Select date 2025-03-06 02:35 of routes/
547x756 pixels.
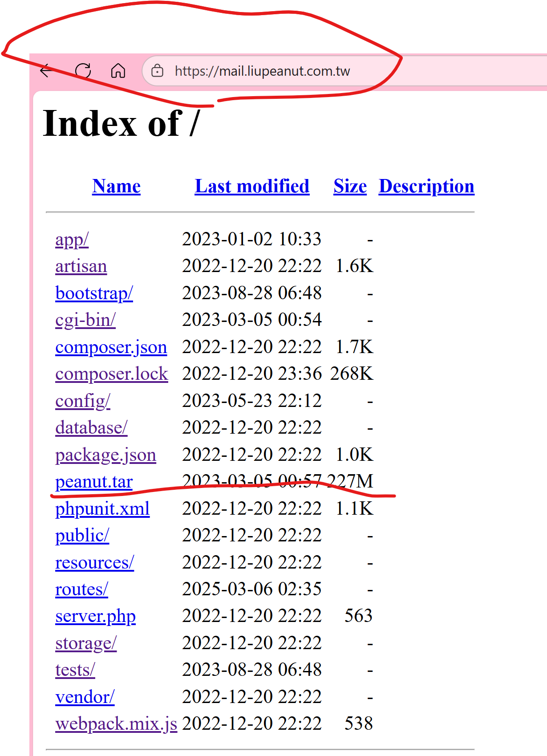click(252, 589)
